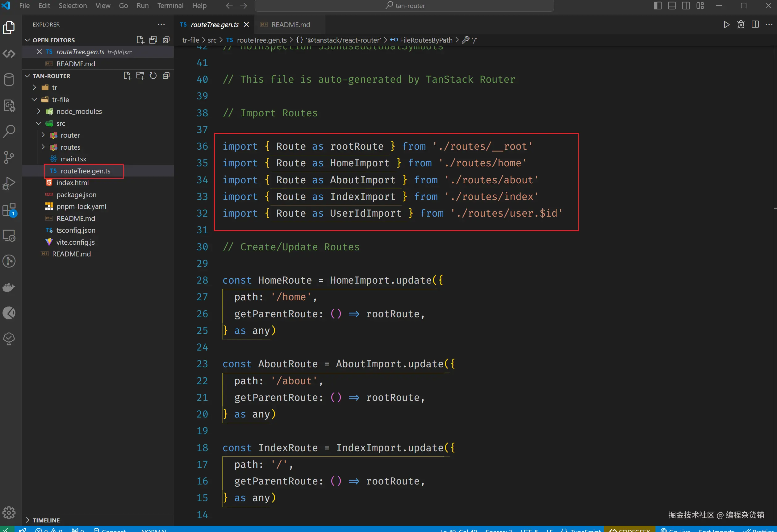Open the Docker view icon
Viewport: 777px width, 532px height.
click(9, 287)
